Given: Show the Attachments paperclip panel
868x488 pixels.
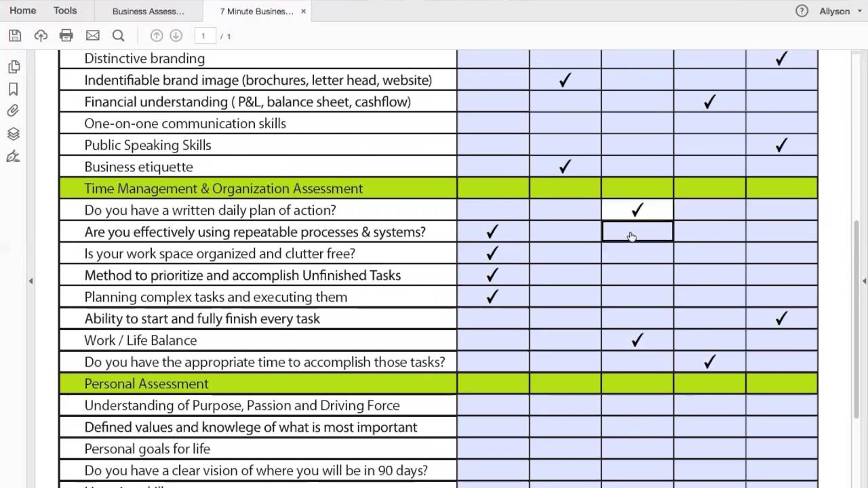Looking at the screenshot, I should click(x=13, y=111).
